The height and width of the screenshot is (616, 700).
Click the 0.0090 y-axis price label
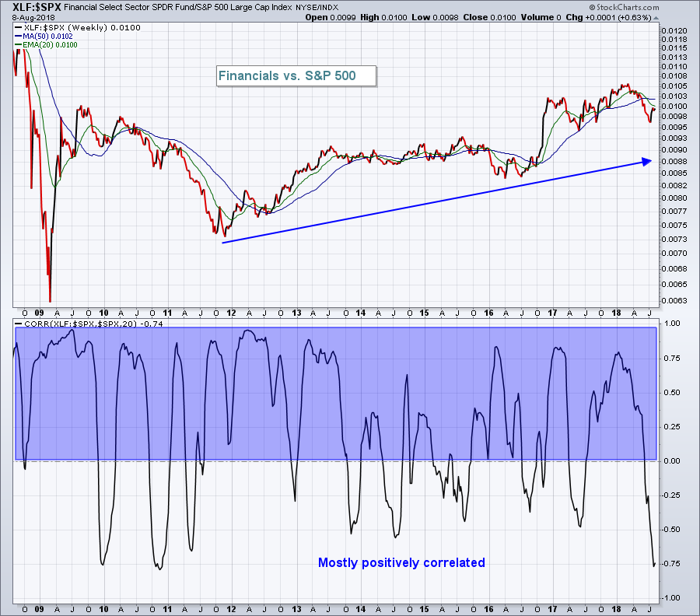(674, 149)
